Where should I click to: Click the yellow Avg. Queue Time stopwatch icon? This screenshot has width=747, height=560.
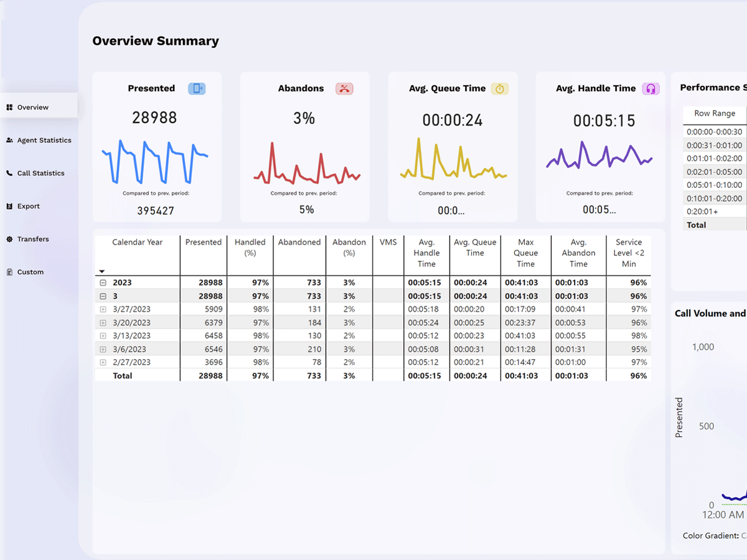(500, 88)
